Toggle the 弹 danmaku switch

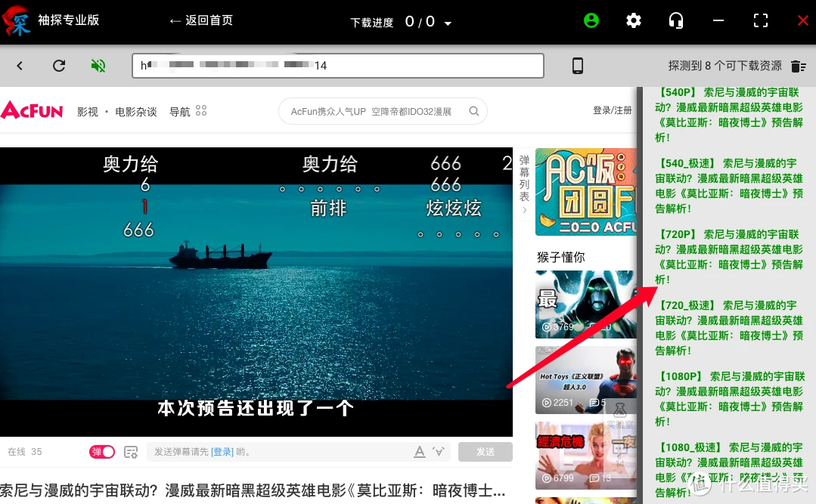(102, 451)
